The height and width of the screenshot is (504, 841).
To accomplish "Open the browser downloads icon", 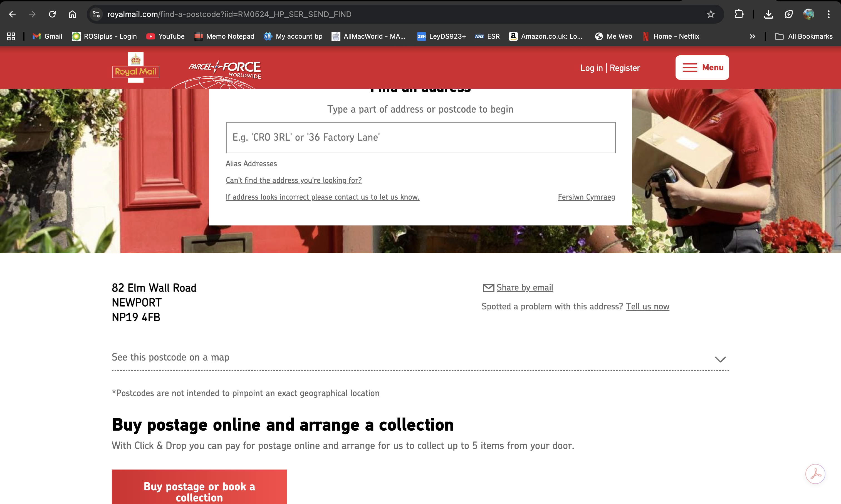I will [x=768, y=14].
